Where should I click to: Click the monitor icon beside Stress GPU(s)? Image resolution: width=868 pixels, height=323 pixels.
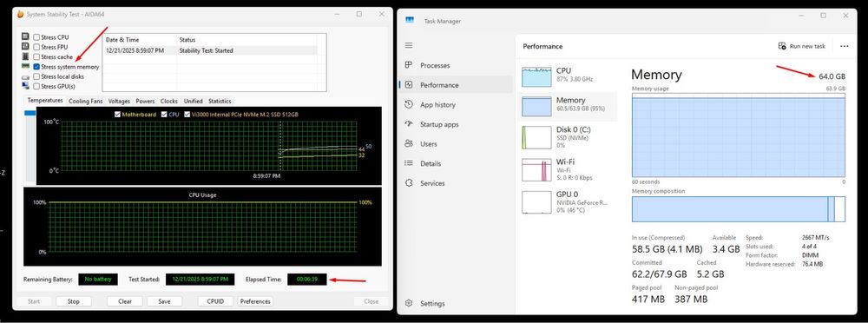pos(25,86)
